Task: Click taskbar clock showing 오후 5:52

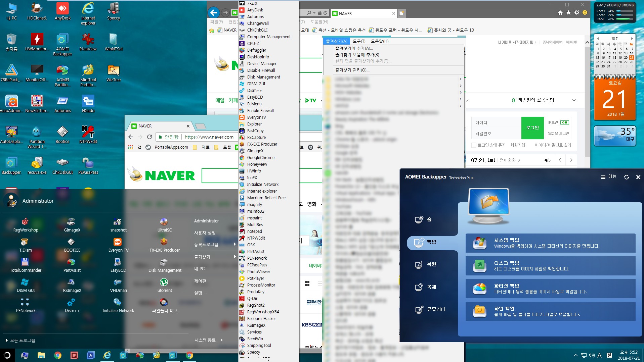Action: pyautogui.click(x=629, y=355)
